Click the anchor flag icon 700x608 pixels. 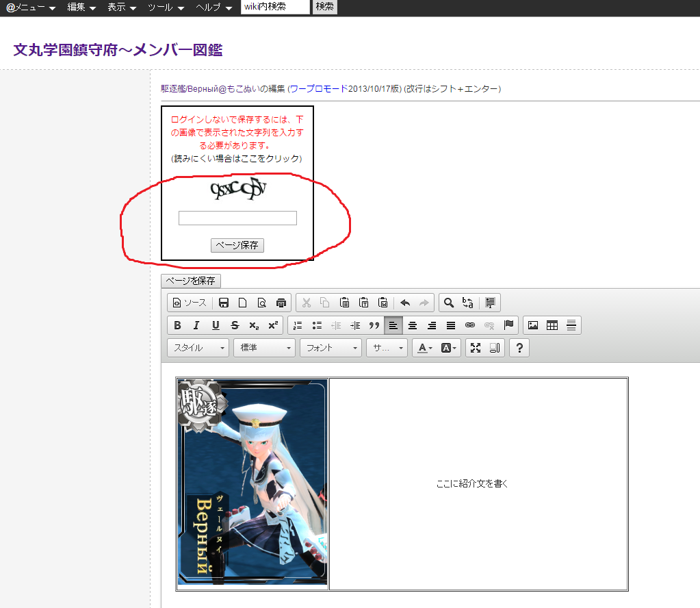[x=508, y=325]
